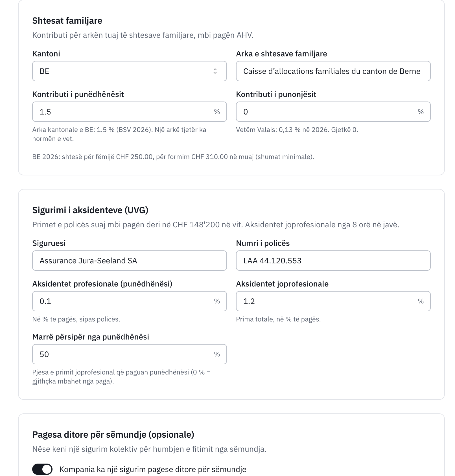Edit the Aksidentet profesionale rate 0.1
Screen dimensions: 455x476
[129, 301]
